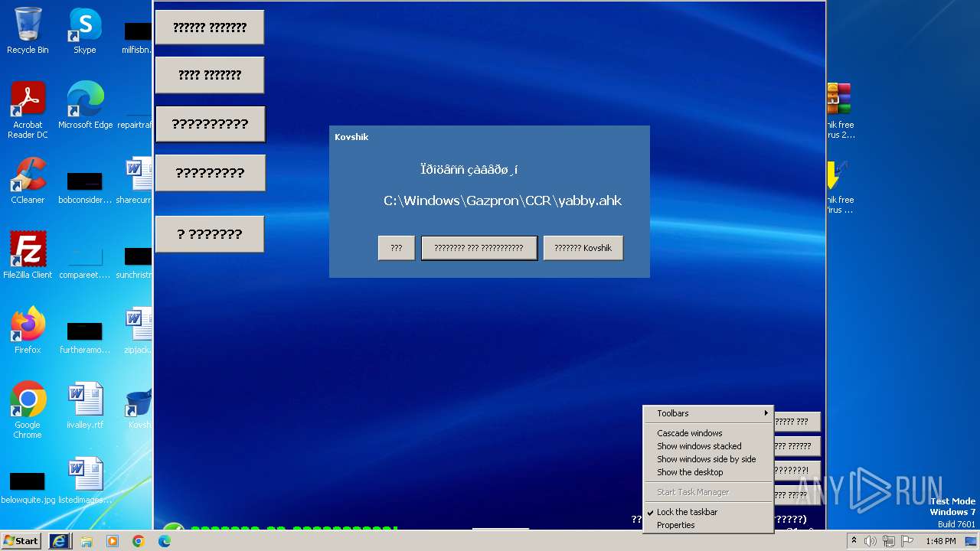Click the "???? ???????" side button
Viewport: 980px width, 551px height.
coord(210,75)
